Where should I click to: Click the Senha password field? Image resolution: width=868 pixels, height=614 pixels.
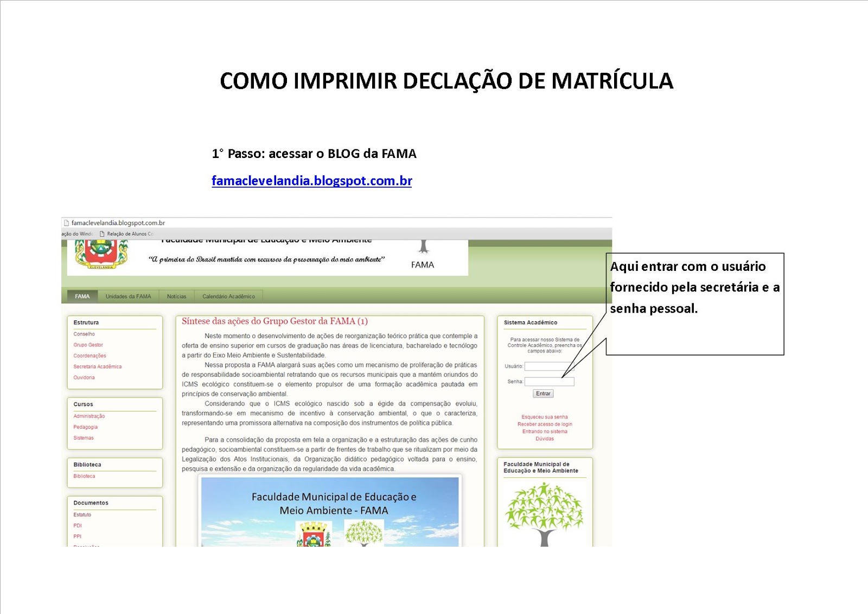[549, 382]
